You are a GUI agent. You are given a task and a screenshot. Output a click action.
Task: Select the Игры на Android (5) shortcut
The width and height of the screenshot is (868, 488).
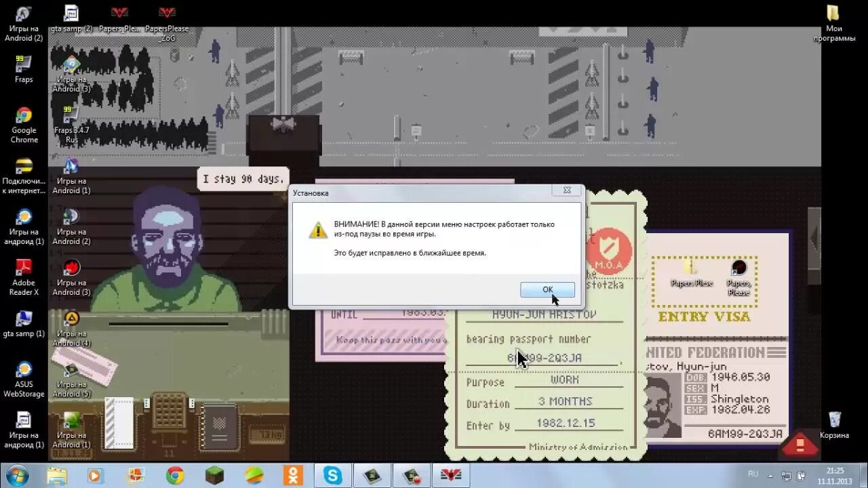coord(71,379)
